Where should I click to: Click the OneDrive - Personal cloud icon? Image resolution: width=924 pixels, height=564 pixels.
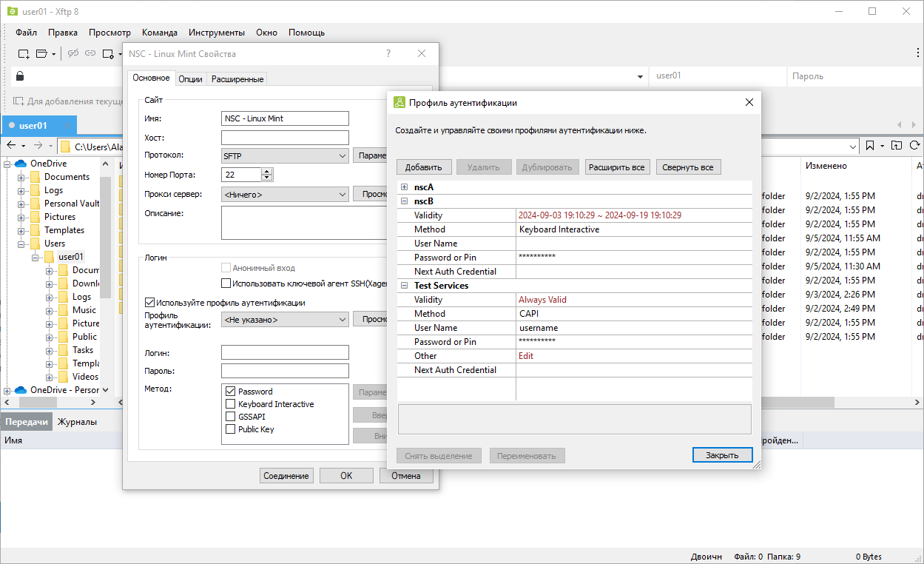(20, 390)
